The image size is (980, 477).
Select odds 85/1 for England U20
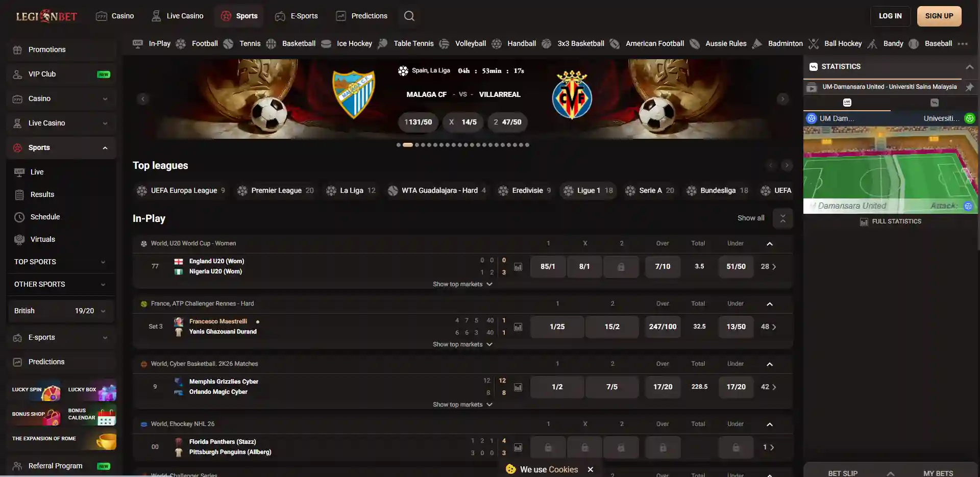(548, 266)
